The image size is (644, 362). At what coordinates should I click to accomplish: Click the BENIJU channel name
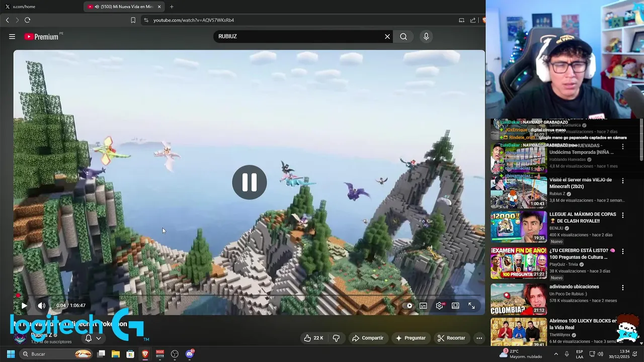click(557, 228)
